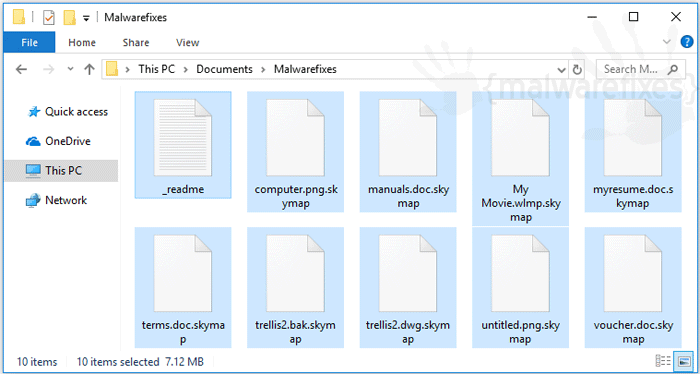This screenshot has height=374, width=700.
Task: Select trellis2.bak.skymap file icon
Action: coord(296,273)
